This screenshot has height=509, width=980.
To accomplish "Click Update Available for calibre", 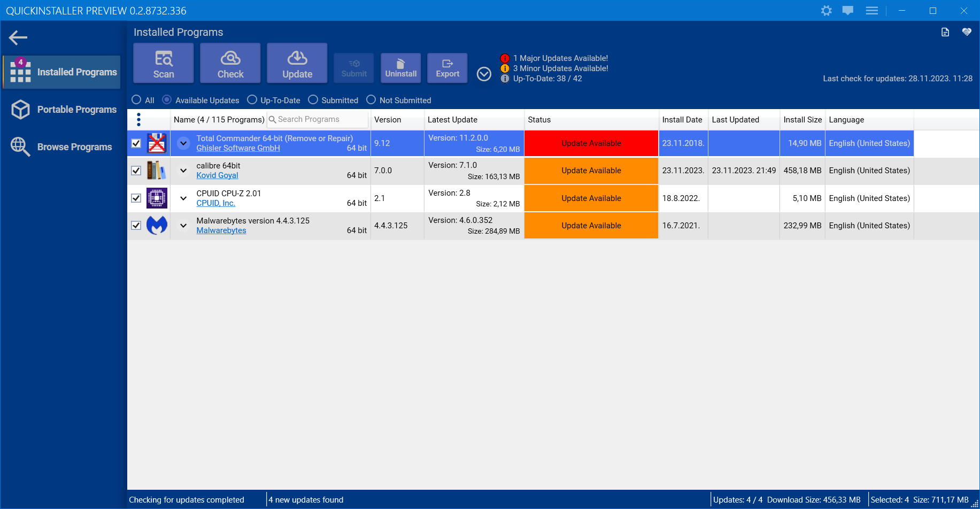I will (x=591, y=171).
